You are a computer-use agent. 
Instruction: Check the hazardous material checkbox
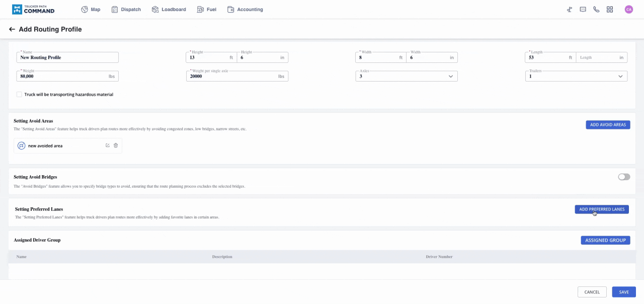[x=19, y=95]
